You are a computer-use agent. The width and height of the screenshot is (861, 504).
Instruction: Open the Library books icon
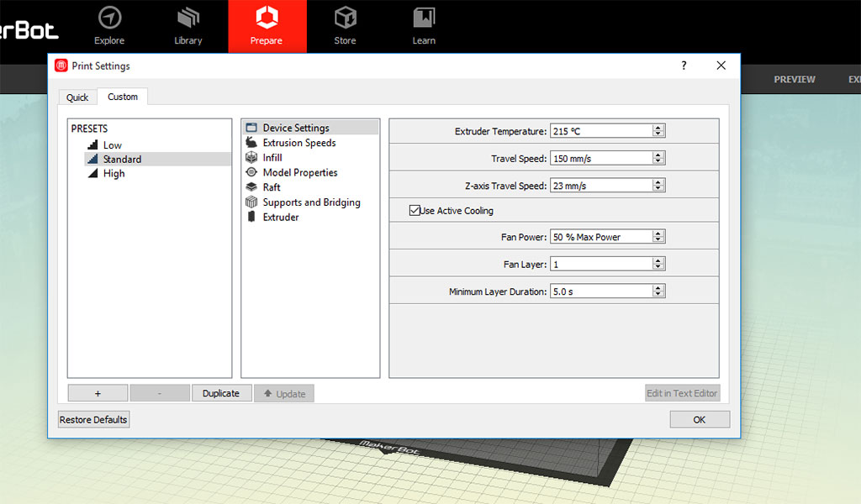click(x=188, y=18)
